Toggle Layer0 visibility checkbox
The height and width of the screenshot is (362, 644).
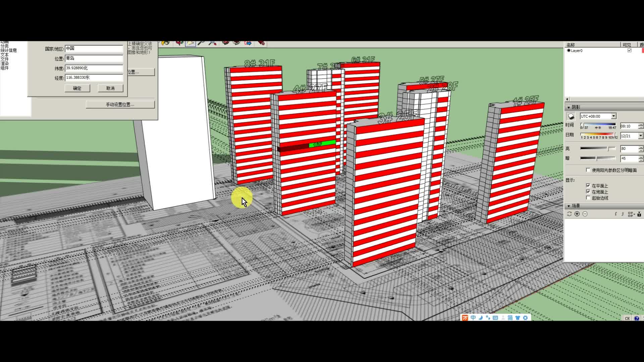pos(629,50)
